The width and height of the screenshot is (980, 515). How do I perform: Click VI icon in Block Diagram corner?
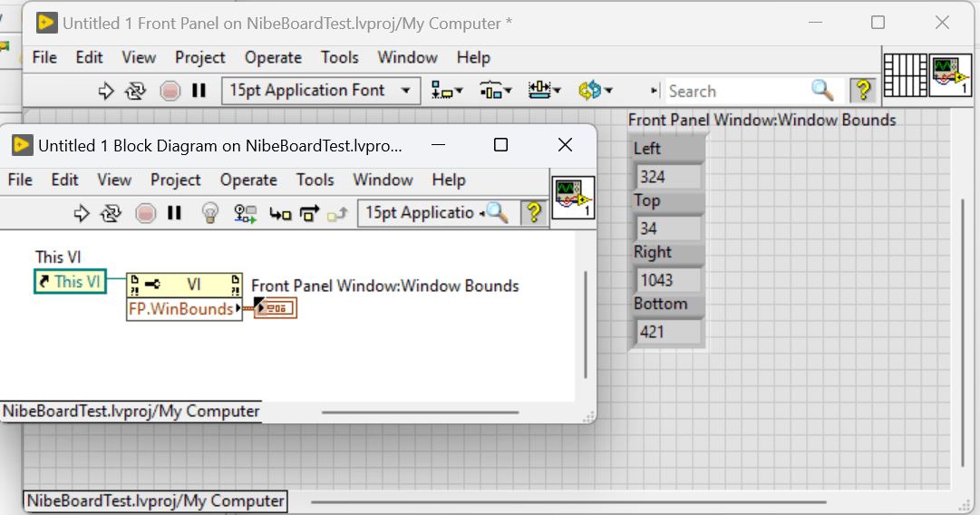(573, 198)
